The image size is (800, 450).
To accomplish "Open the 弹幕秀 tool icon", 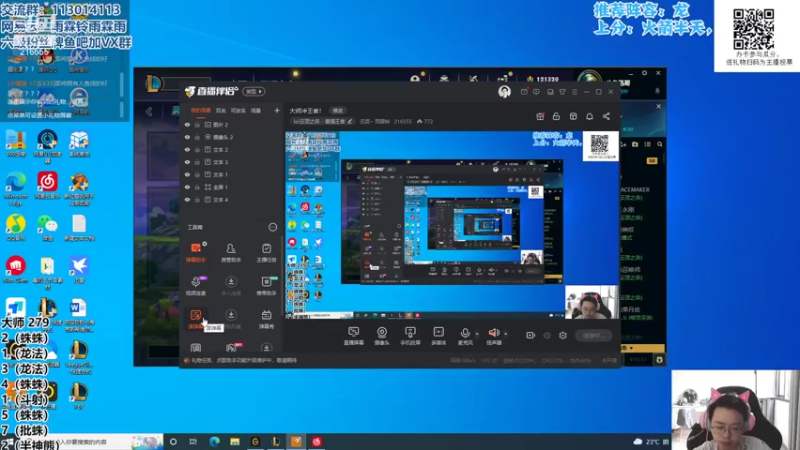I will (x=266, y=318).
